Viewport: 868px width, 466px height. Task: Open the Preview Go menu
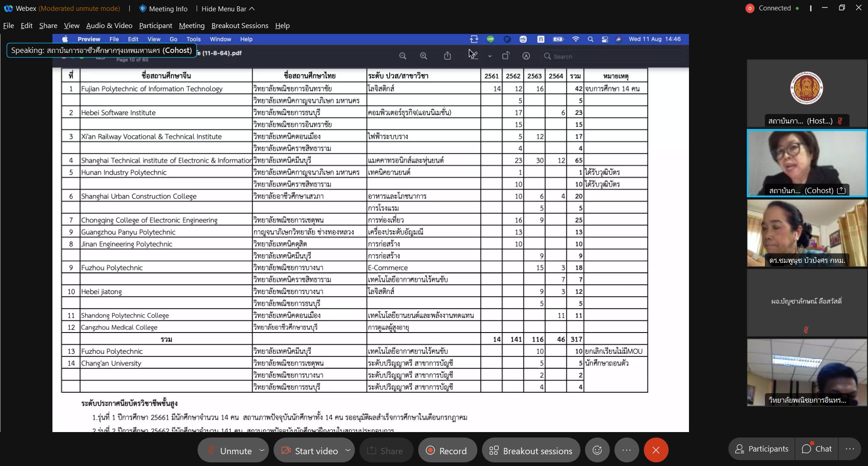(x=173, y=39)
